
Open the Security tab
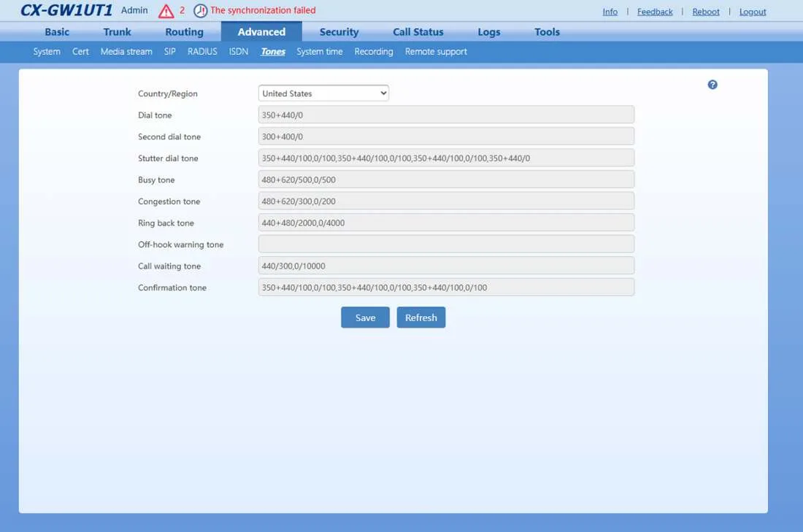click(x=339, y=32)
